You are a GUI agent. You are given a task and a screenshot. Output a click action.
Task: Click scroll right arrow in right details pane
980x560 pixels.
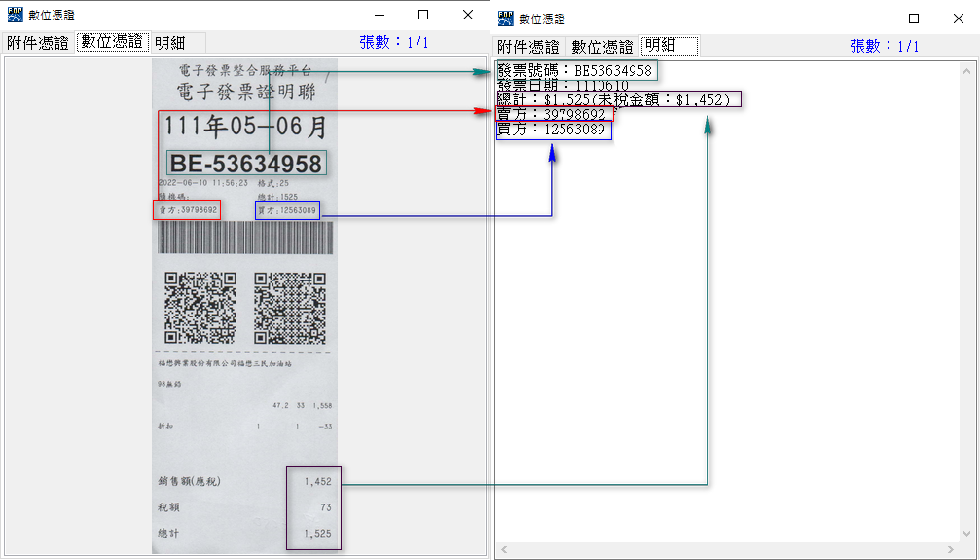coord(951,550)
